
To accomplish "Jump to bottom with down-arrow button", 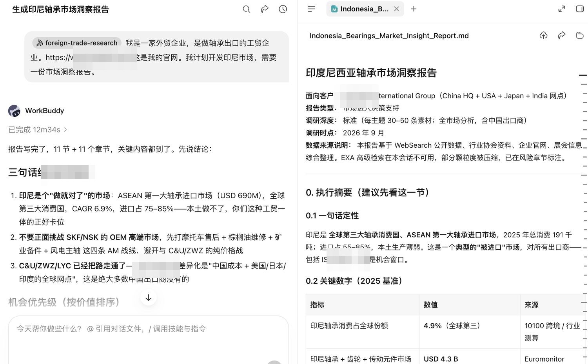I will pos(149,298).
